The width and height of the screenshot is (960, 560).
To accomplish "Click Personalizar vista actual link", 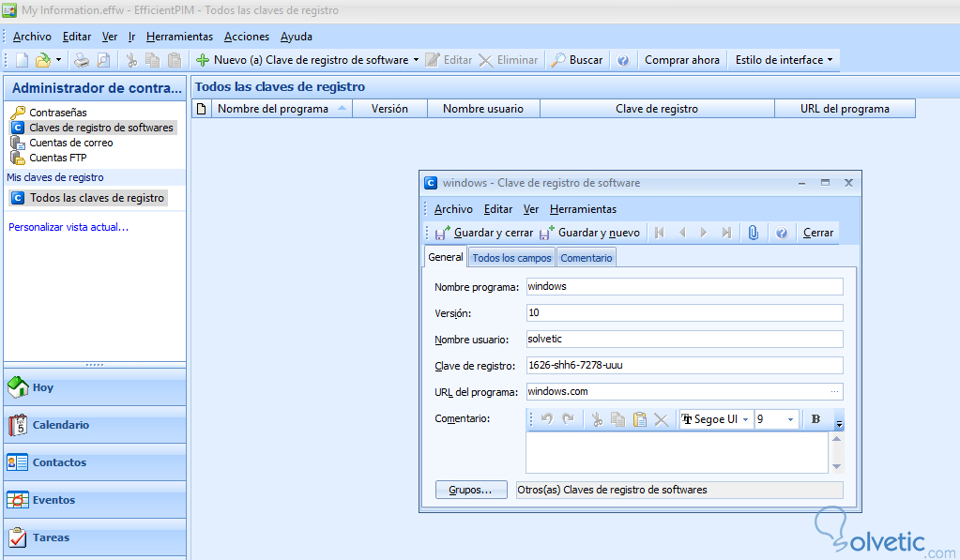I will tap(69, 227).
